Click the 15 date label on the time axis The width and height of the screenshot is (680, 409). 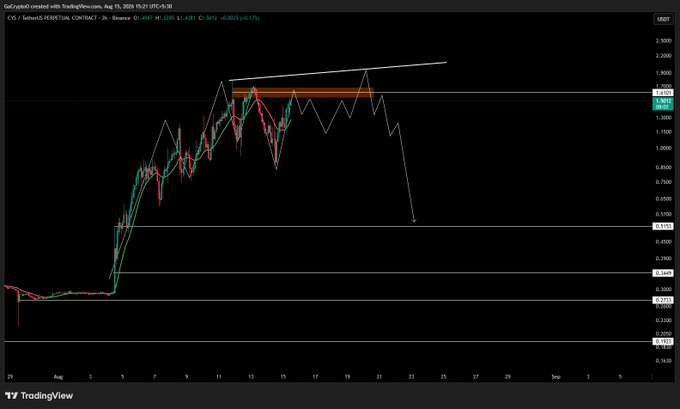[283, 377]
